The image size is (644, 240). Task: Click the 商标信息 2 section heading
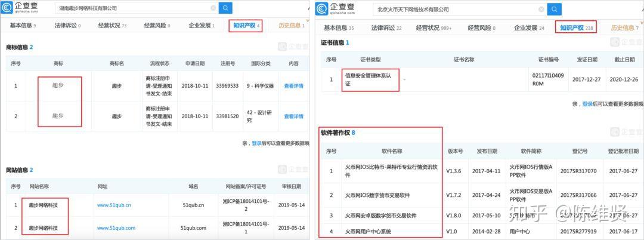[x=19, y=47]
